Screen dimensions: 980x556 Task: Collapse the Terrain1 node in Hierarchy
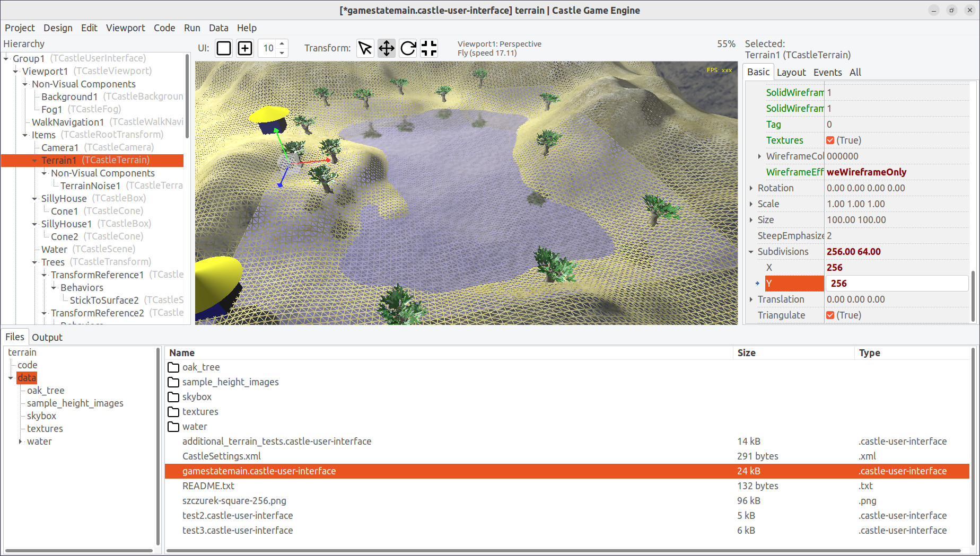coord(34,161)
